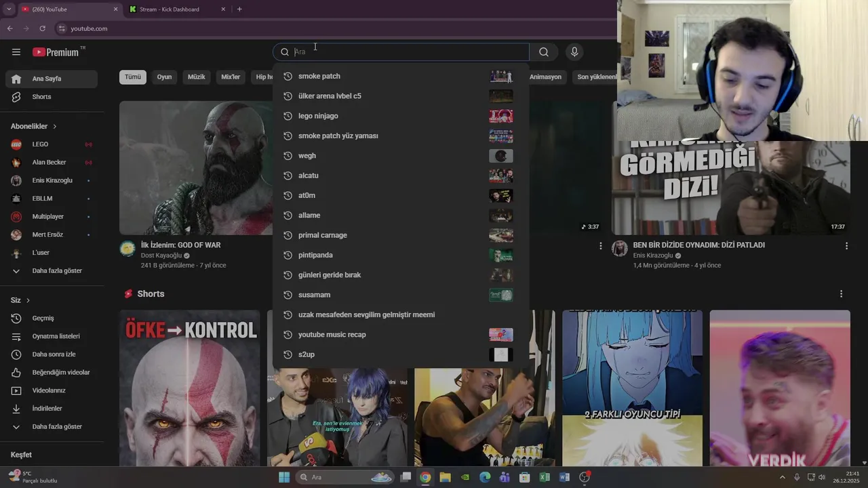
Task: Choose 'lego ninjago' search suggestion
Action: coord(400,116)
